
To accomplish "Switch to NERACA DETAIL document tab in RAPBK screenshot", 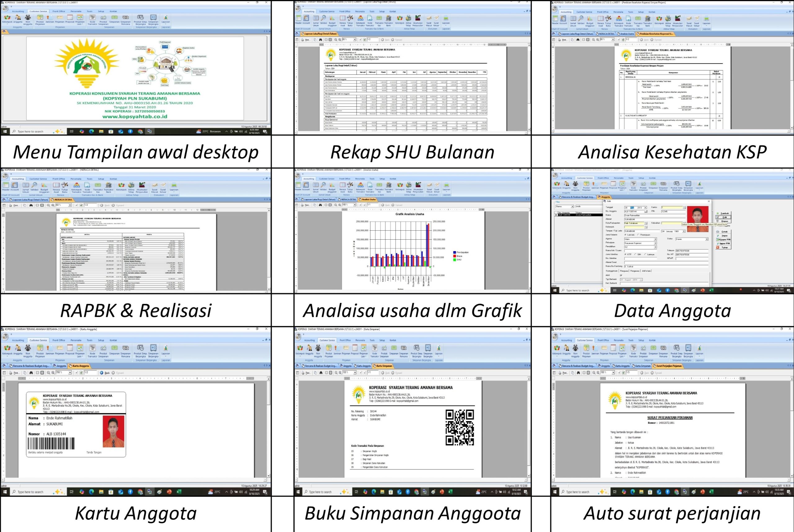I will pos(62,200).
